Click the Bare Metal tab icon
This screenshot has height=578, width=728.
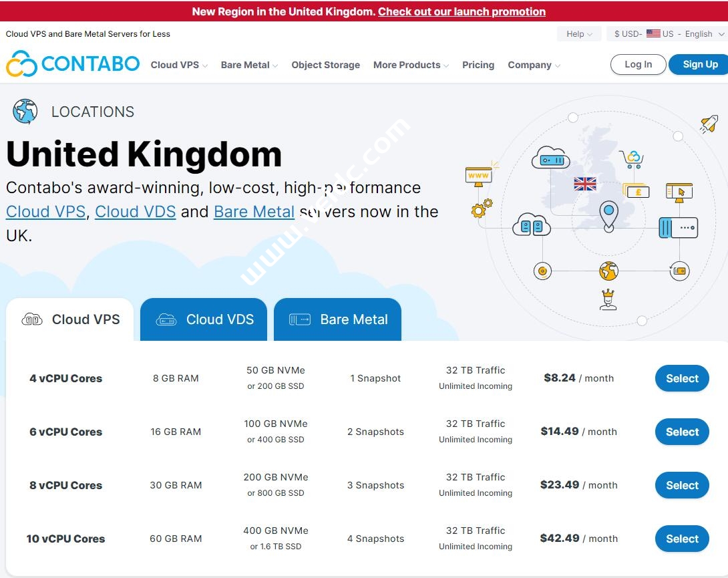point(300,319)
